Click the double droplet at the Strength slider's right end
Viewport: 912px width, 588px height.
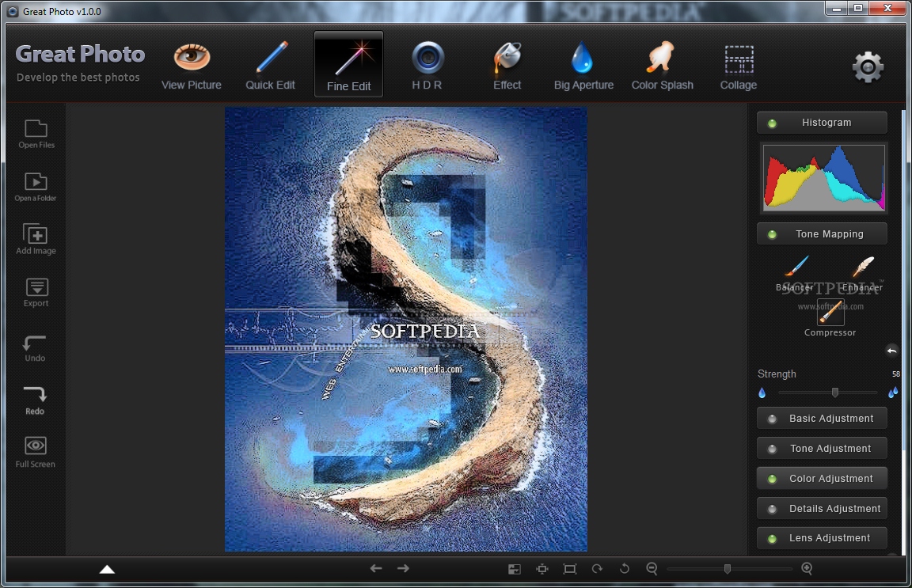pyautogui.click(x=893, y=393)
